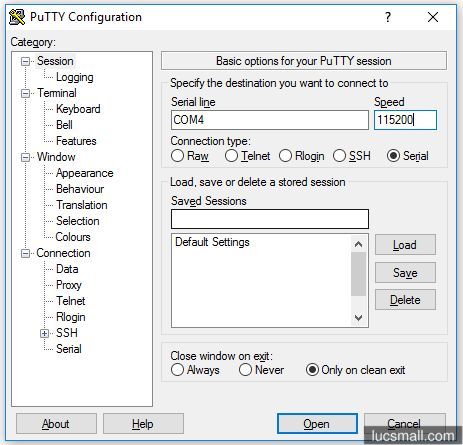463x445 pixels.
Task: Select the Telnet connection type
Action: 247,156
